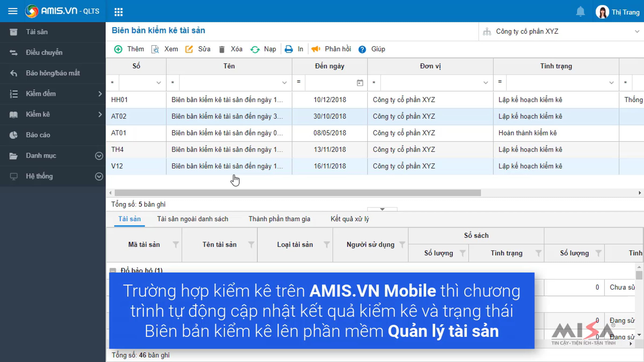Screen dimensions: 644x362
Task: Click the Tên filter input field
Action: pos(230,83)
